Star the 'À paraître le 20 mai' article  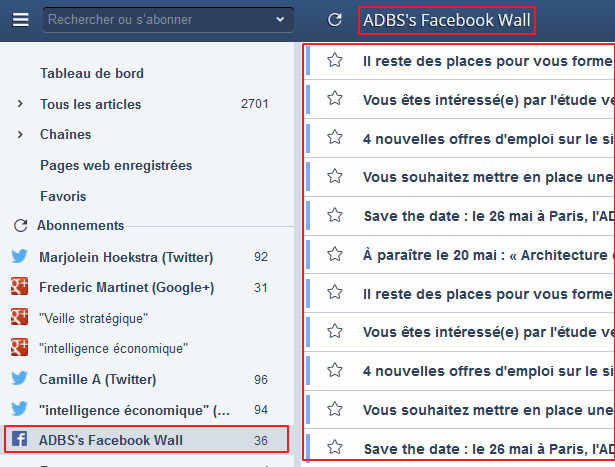coord(335,254)
